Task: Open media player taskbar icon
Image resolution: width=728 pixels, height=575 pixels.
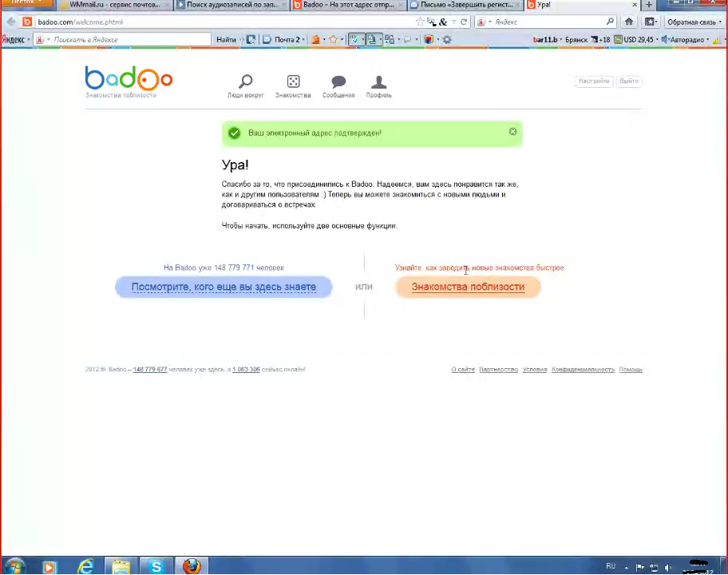Action: pyautogui.click(x=48, y=567)
